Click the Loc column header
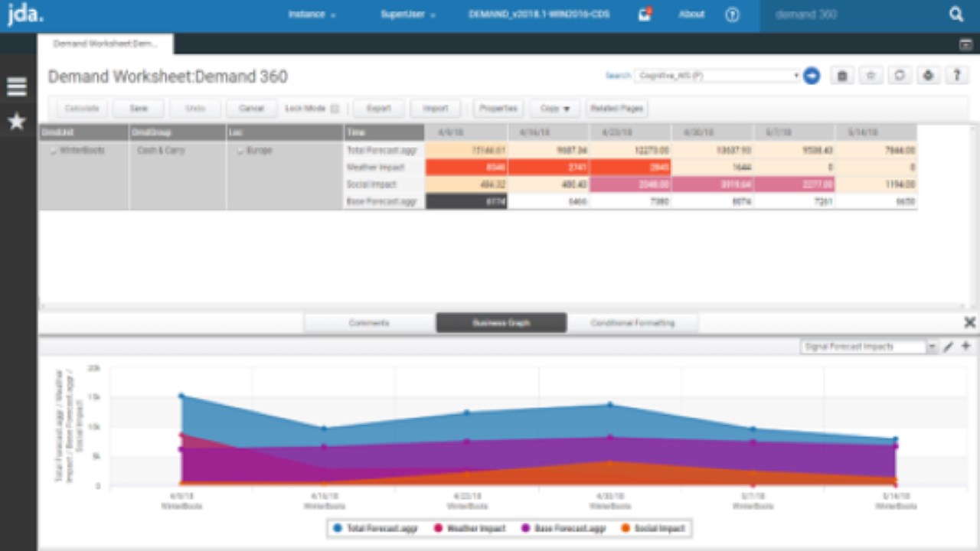 (x=284, y=132)
